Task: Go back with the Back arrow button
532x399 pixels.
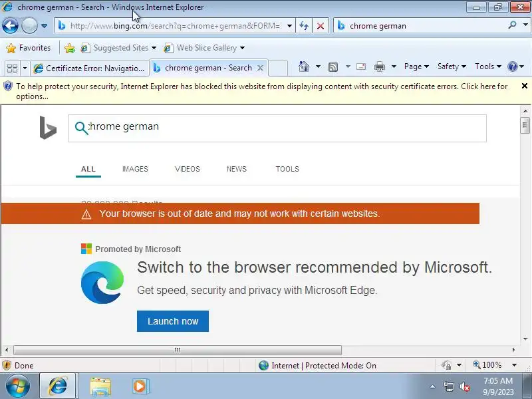Action: (x=10, y=25)
